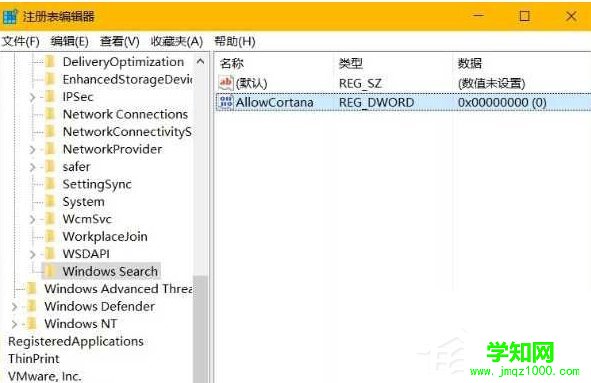Select the DeliveryOptimization key
Image resolution: width=591 pixels, height=383 pixels.
123,62
